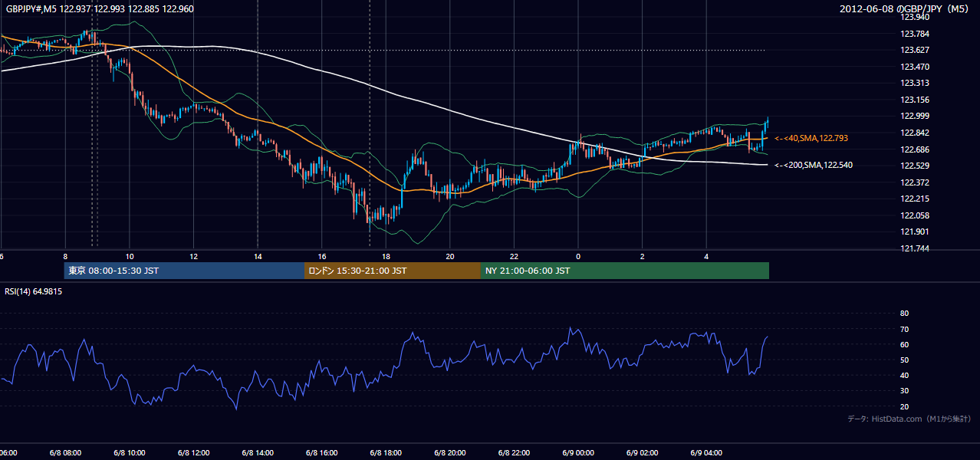Click price axis value 122.686

tap(914, 149)
